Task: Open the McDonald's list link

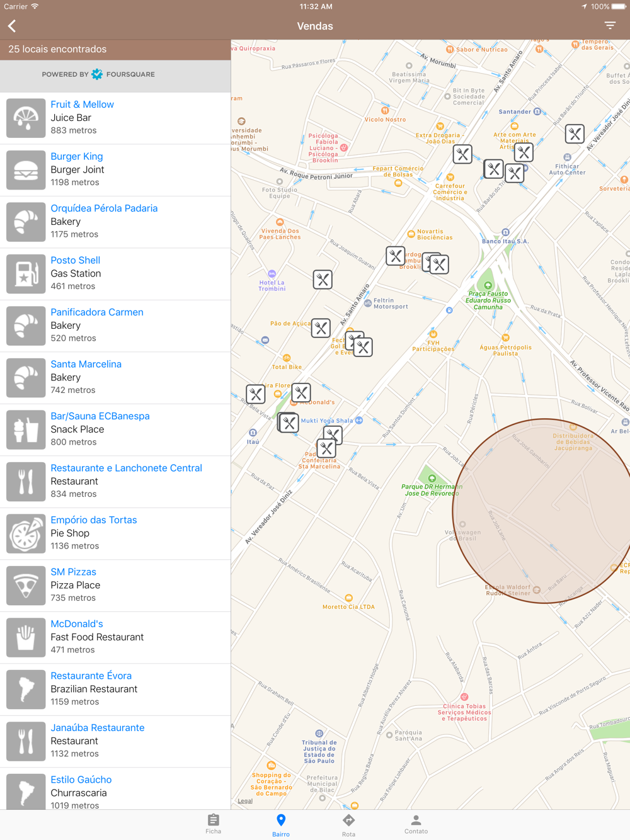Action: click(76, 624)
